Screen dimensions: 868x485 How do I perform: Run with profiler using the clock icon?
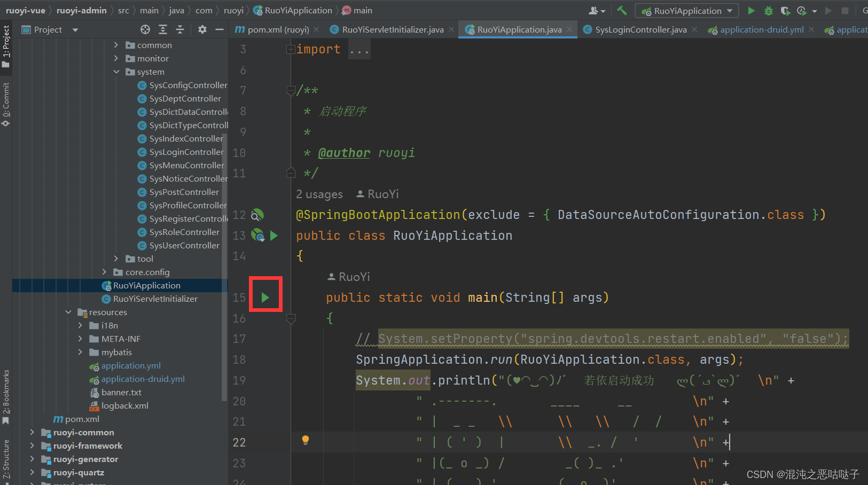802,11
